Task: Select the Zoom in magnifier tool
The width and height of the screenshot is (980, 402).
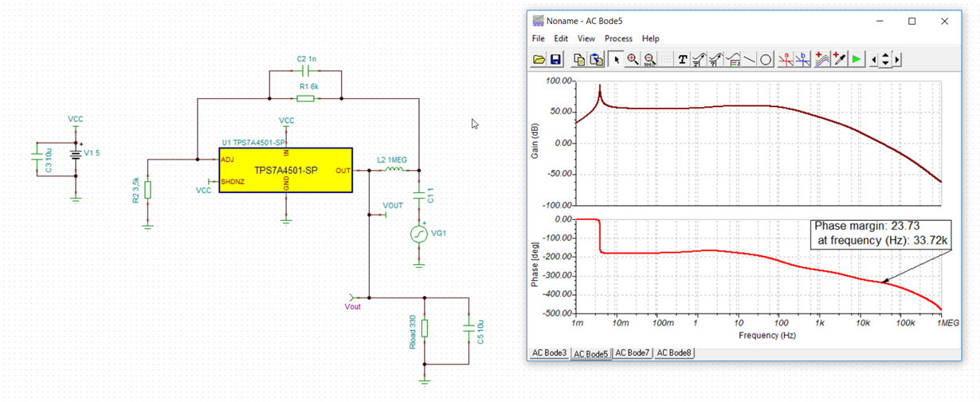Action: 633,59
